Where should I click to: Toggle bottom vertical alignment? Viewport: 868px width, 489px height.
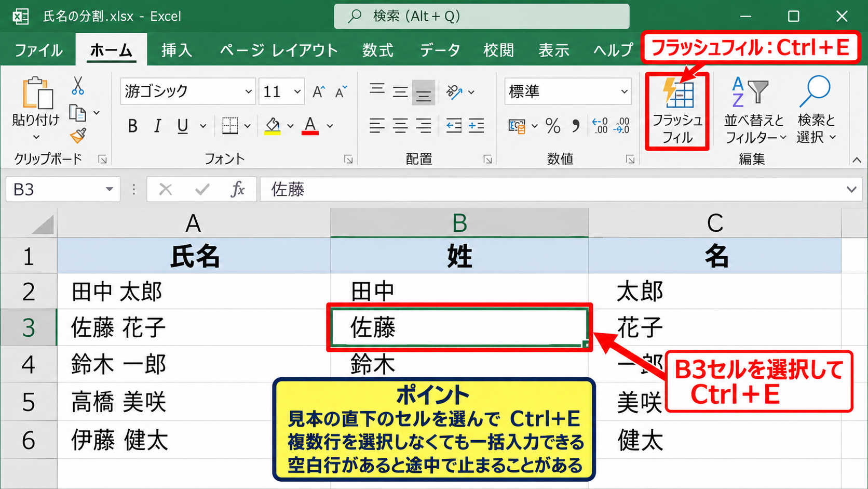[x=423, y=93]
